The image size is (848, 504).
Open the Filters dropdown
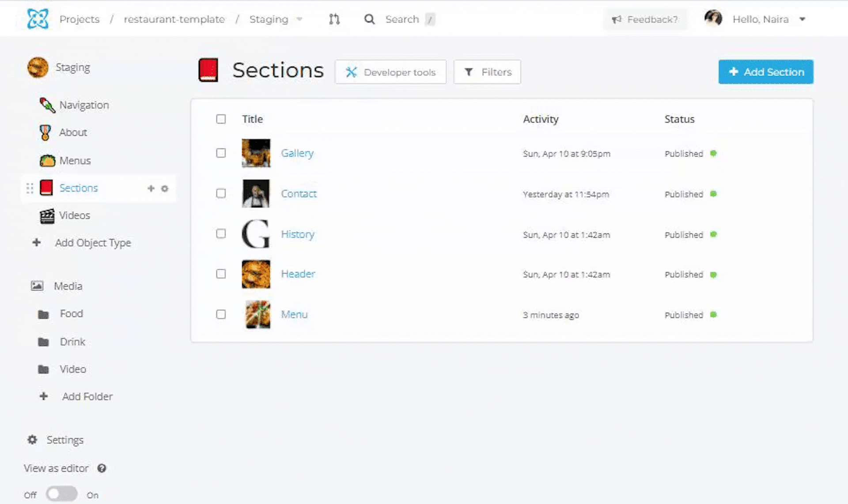coord(487,72)
